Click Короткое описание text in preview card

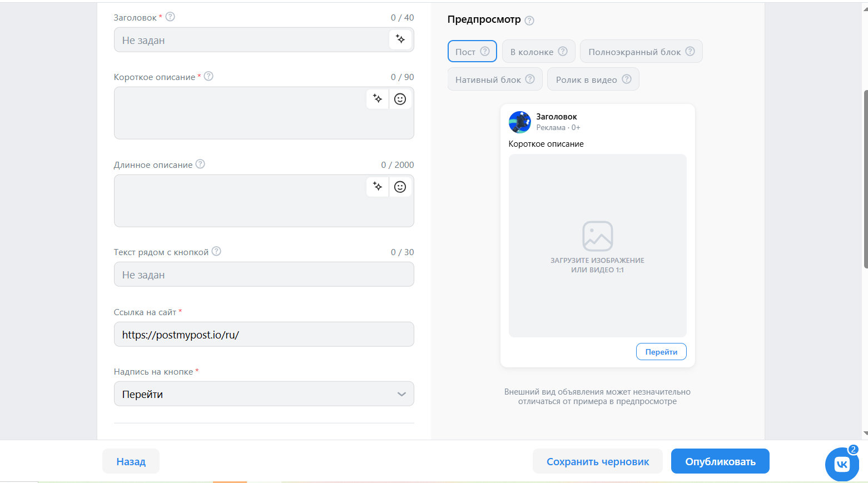click(546, 144)
